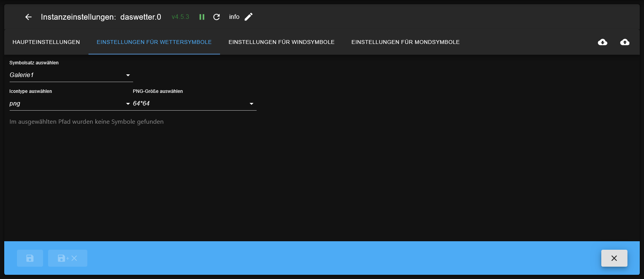Upload configuration via cloud upload icon
The width and height of the screenshot is (644, 279).
click(x=625, y=42)
